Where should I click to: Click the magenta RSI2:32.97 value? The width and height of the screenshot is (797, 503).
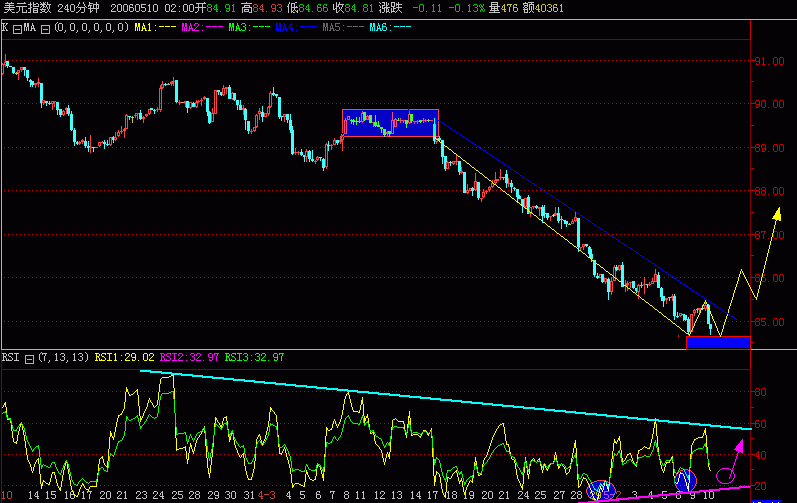190,357
